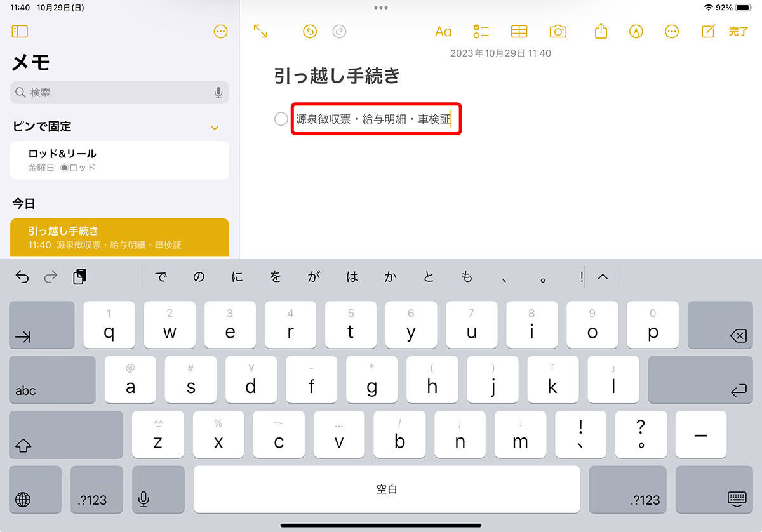Choose the に suggestion
The image size is (762, 532).
pyautogui.click(x=237, y=277)
